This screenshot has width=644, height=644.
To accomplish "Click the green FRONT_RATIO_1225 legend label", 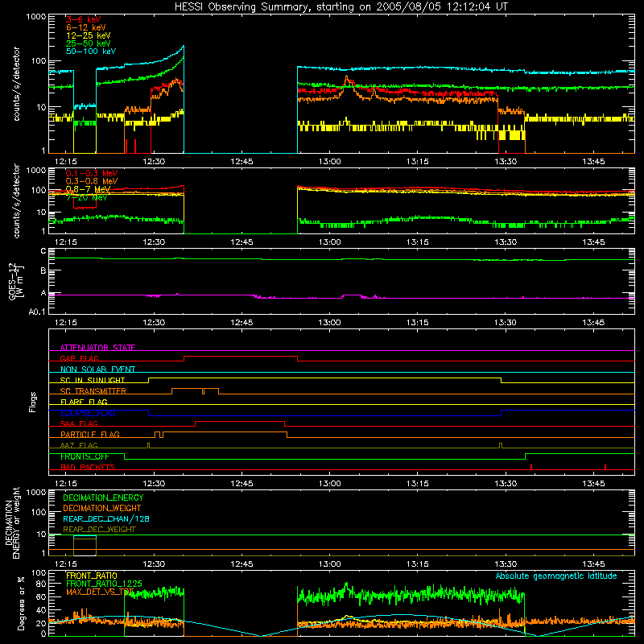I will [x=104, y=584].
